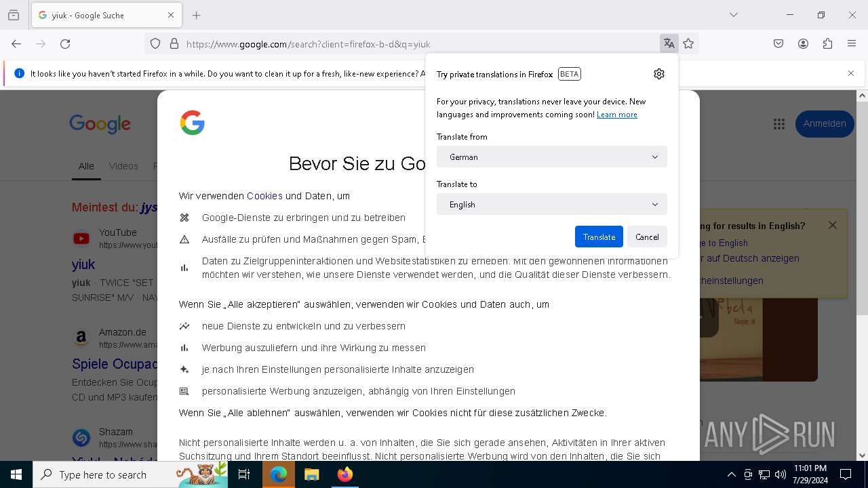The height and width of the screenshot is (488, 868).
Task: Open the Windows notification center
Action: pos(846,474)
